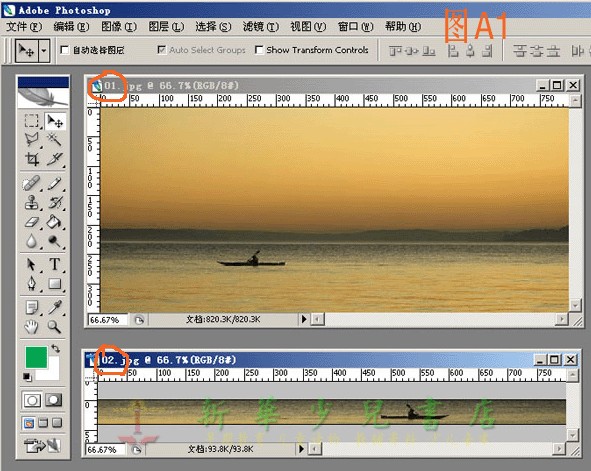This screenshot has height=471, width=591.
Task: Select the Rectangle shape tool
Action: point(55,283)
